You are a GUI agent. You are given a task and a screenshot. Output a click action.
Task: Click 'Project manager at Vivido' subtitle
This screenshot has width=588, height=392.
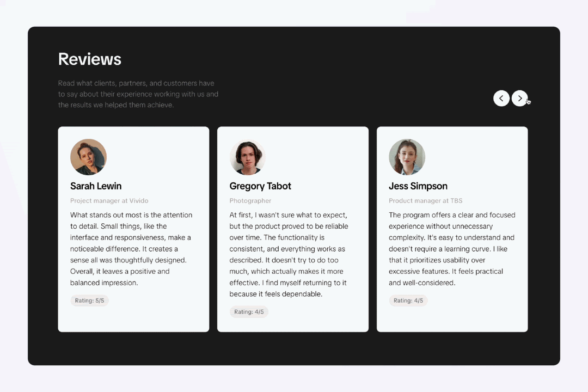click(109, 201)
